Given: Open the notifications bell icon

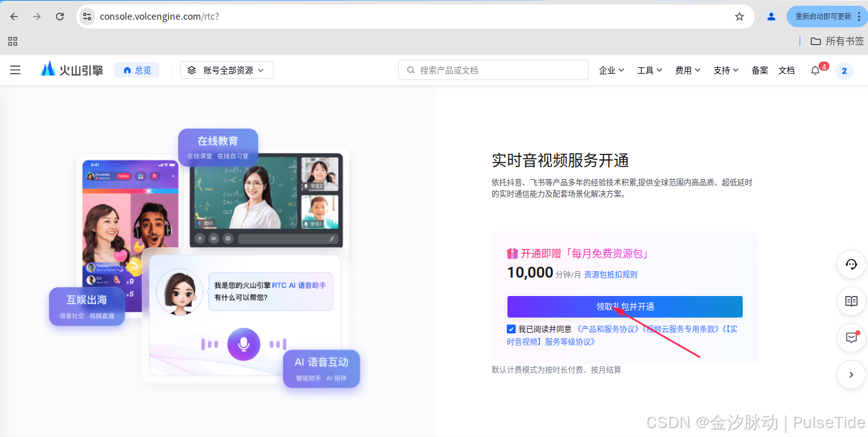Looking at the screenshot, I should (x=815, y=71).
